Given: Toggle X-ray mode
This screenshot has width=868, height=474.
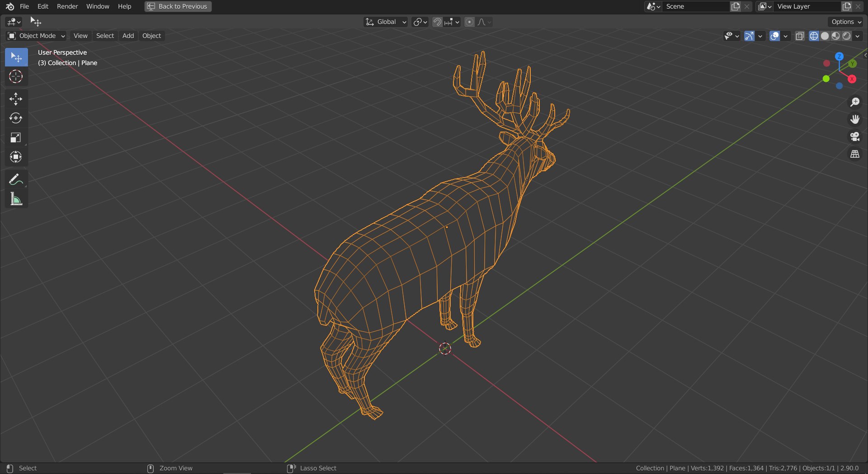Looking at the screenshot, I should point(800,36).
